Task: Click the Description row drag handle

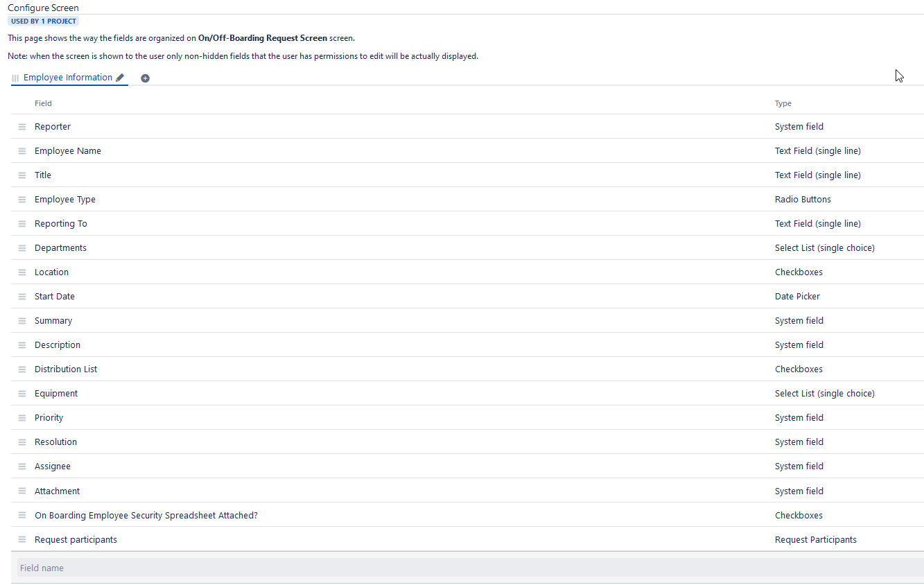Action: [22, 345]
